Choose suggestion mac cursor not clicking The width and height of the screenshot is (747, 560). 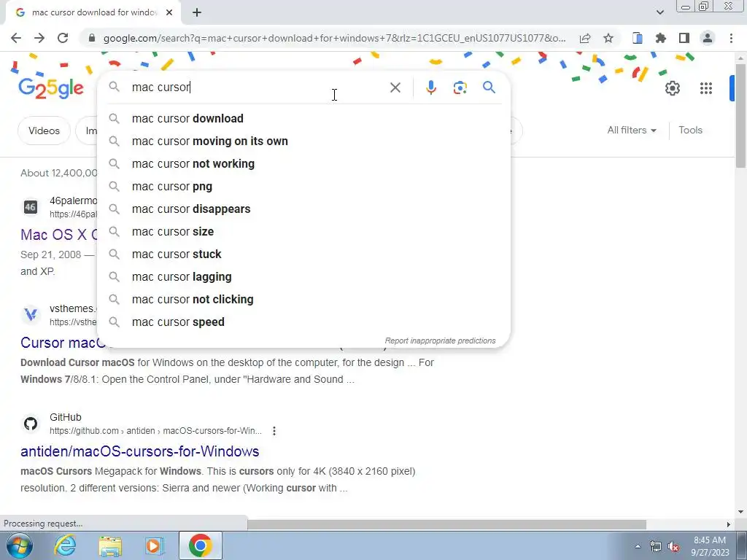click(303, 300)
